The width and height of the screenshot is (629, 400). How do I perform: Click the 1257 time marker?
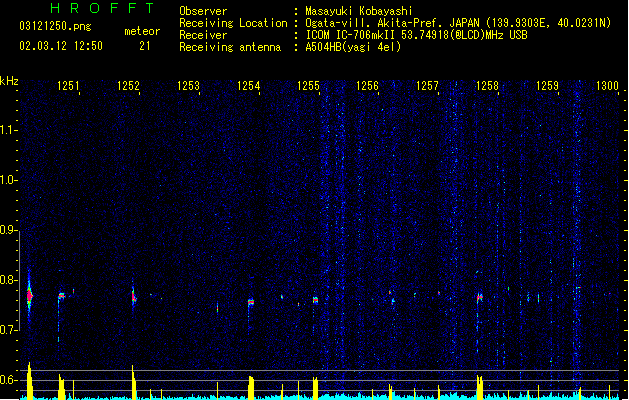[x=427, y=86]
